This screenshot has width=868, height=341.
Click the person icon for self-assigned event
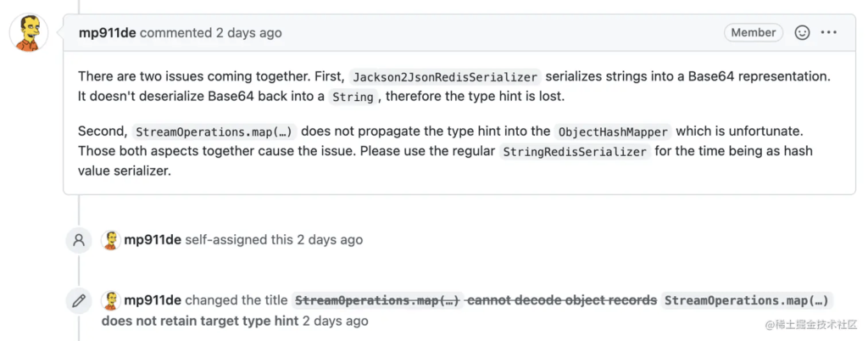tap(79, 240)
